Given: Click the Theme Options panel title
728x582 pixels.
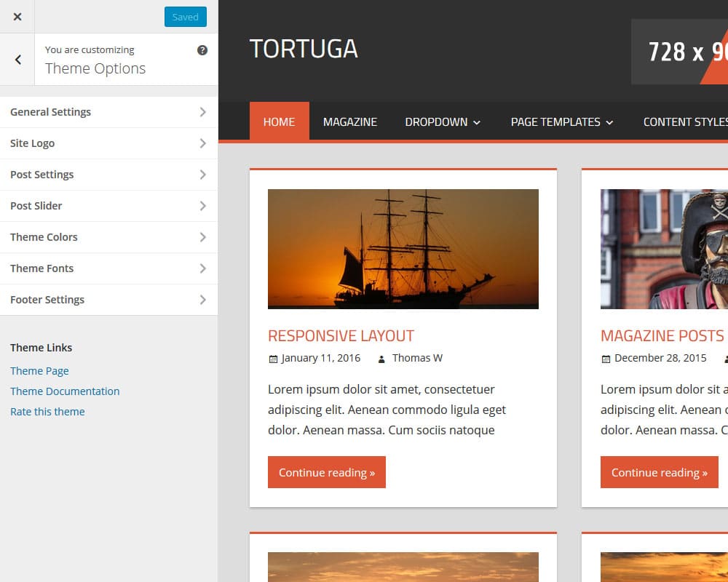Looking at the screenshot, I should (95, 68).
